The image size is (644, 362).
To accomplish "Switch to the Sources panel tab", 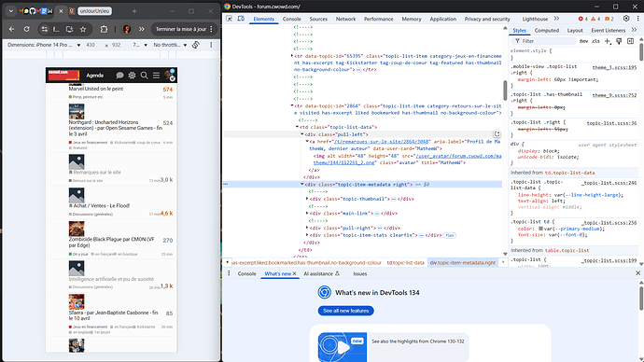I will coord(318,19).
